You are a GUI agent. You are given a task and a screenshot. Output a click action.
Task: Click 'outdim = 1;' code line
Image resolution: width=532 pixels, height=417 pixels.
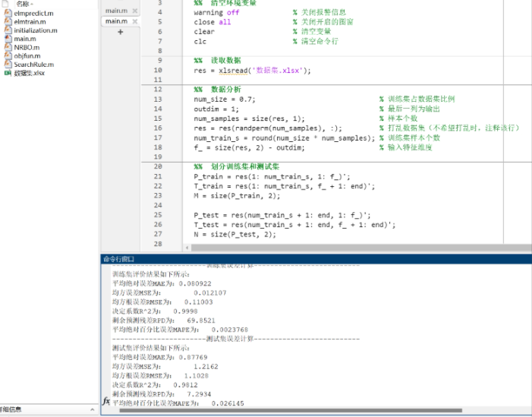[x=216, y=109]
